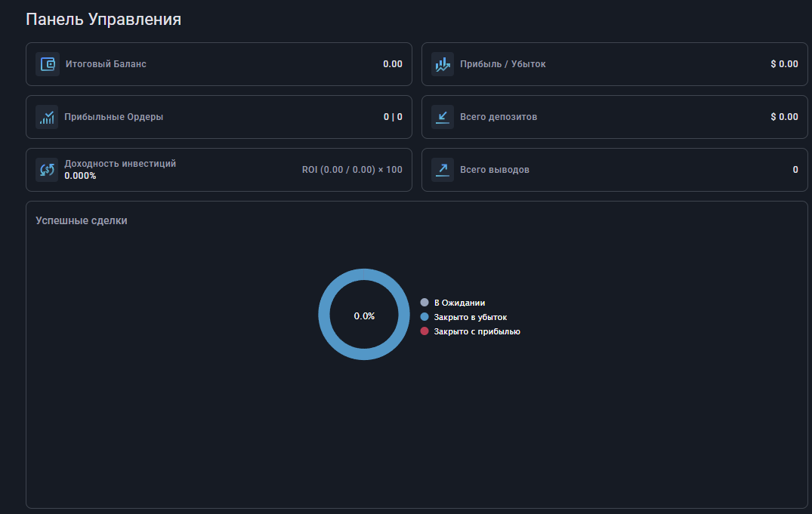Click the Успешные сделки section heading
This screenshot has width=812, height=514.
tap(82, 221)
